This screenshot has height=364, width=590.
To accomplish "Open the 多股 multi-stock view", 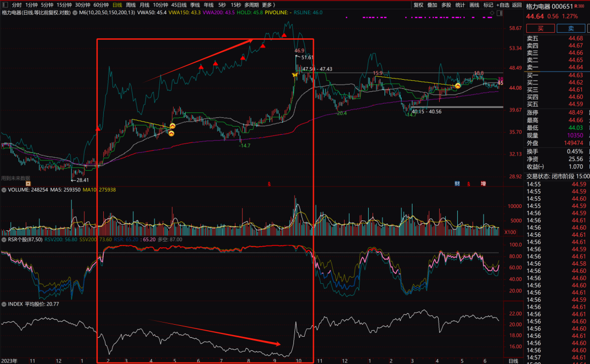I will (446, 5).
